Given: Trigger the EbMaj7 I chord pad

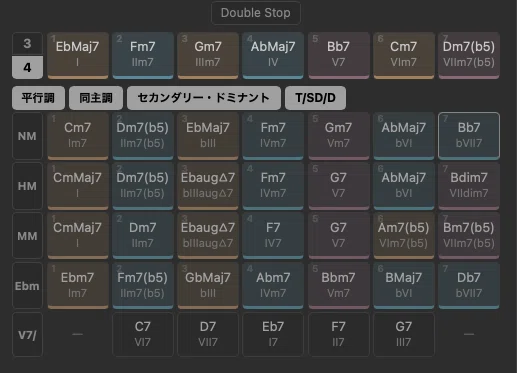Looking at the screenshot, I should [x=78, y=55].
